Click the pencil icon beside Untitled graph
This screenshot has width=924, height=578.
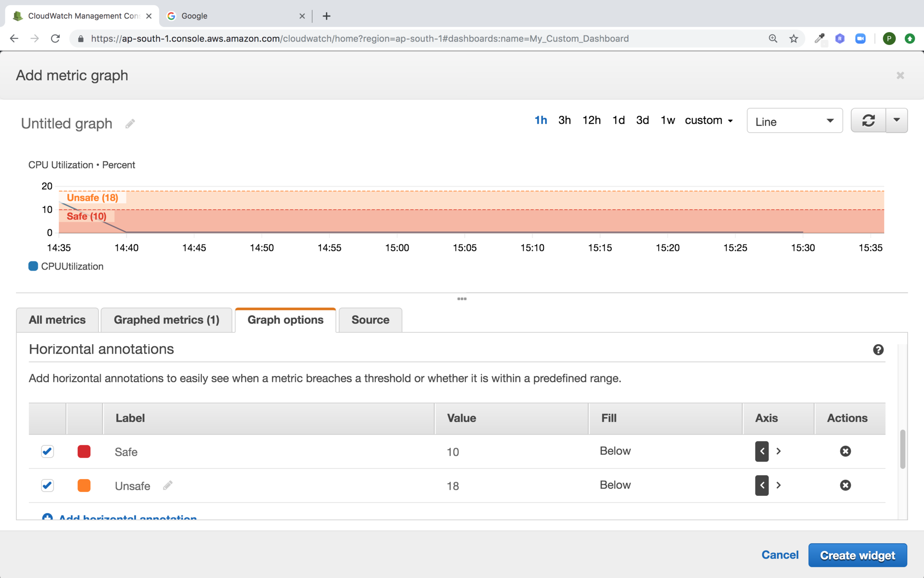[130, 124]
